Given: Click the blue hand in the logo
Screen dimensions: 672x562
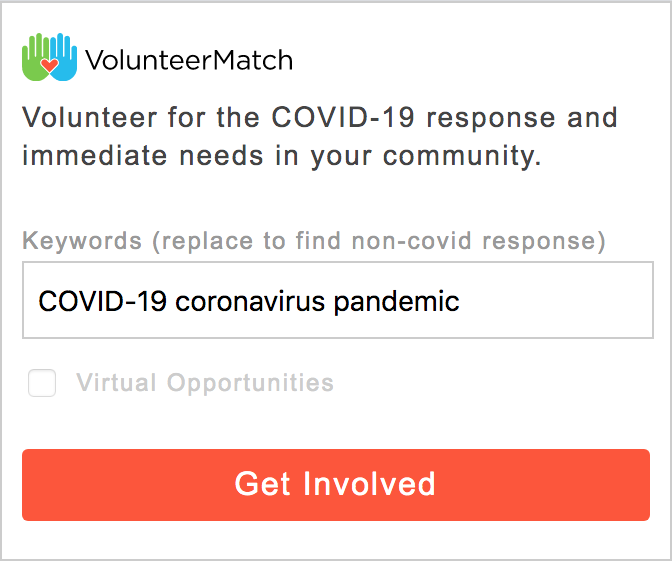Looking at the screenshot, I should (x=64, y=57).
